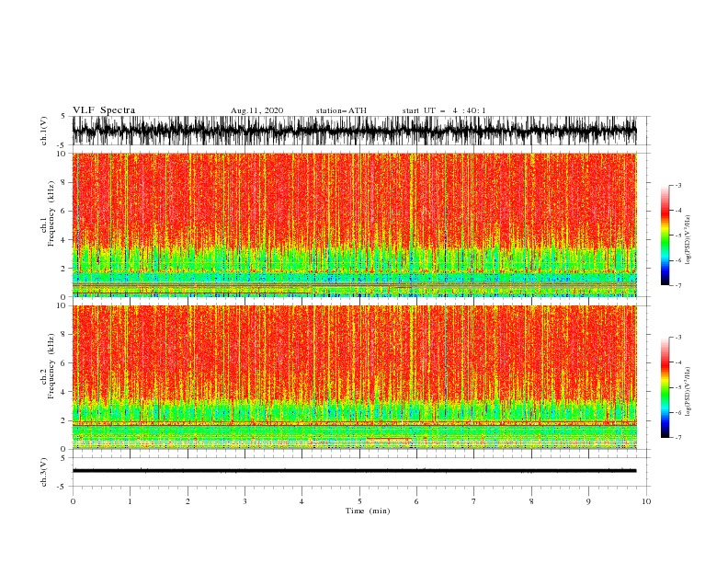Screen dimensions: 728x563
Task: Click the "3" tick on the Time axis
Action: [x=245, y=501]
